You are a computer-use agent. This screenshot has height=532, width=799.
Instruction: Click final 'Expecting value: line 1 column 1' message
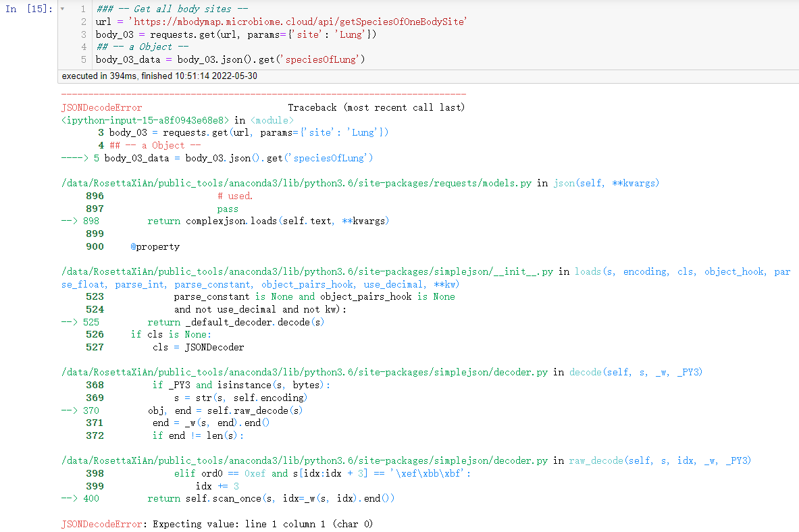[x=263, y=524]
